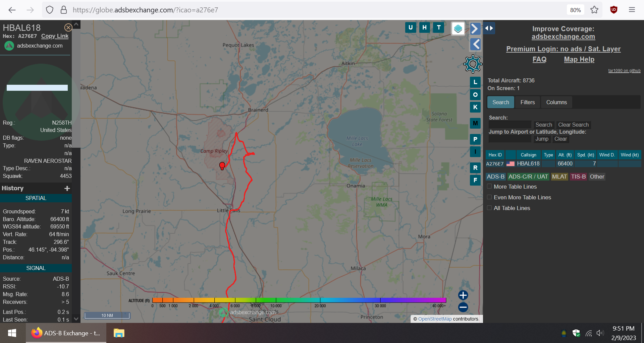Switch to the Search tab
The width and height of the screenshot is (644, 343).
click(x=500, y=102)
